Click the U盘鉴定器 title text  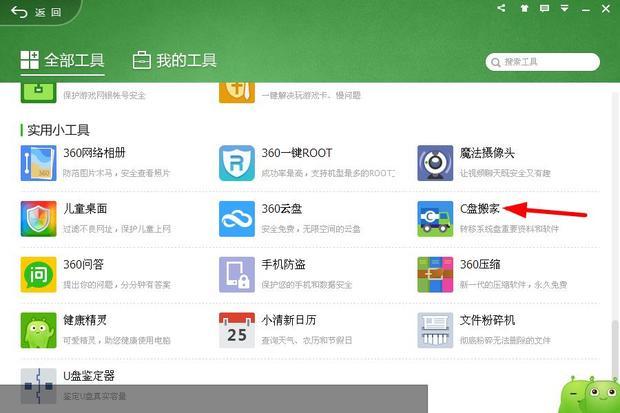[89, 376]
